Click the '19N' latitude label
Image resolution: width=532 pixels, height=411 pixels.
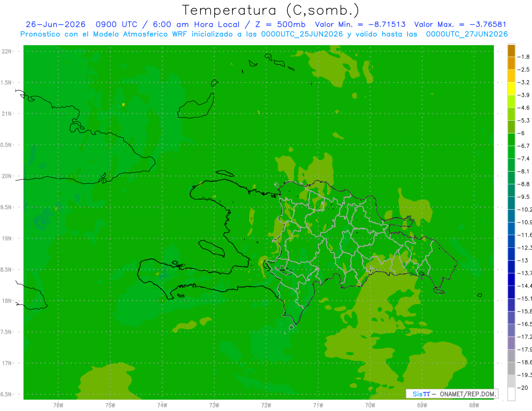click(x=7, y=238)
